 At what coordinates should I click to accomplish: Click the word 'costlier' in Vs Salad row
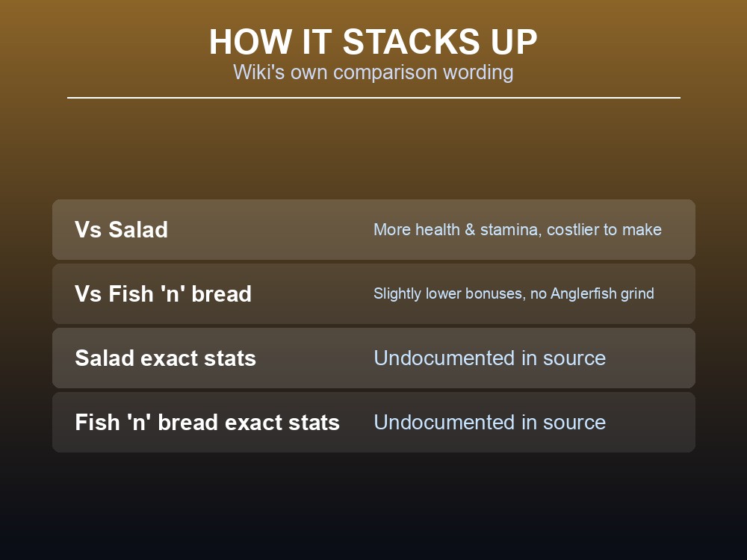573,229
